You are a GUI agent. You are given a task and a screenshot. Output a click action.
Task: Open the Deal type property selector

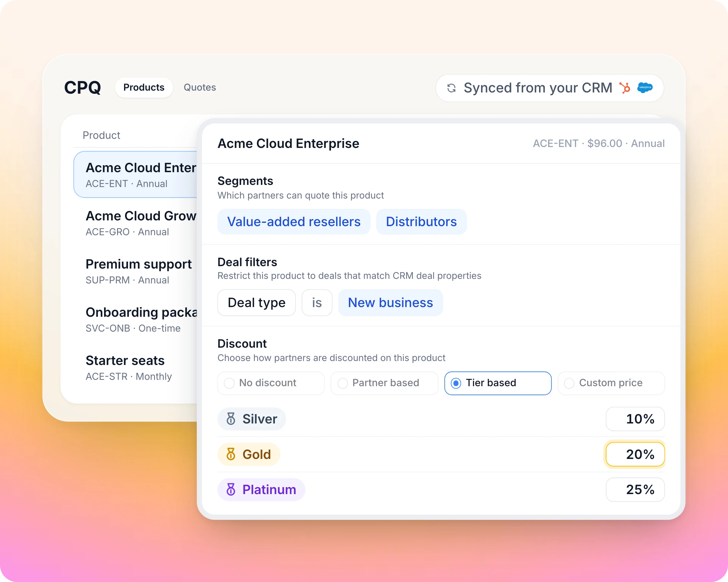click(257, 303)
